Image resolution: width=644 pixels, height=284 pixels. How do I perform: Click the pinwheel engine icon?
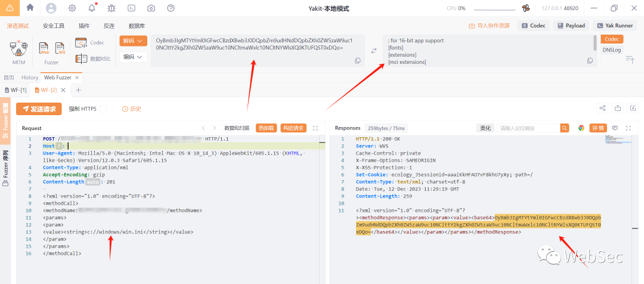coord(526,8)
